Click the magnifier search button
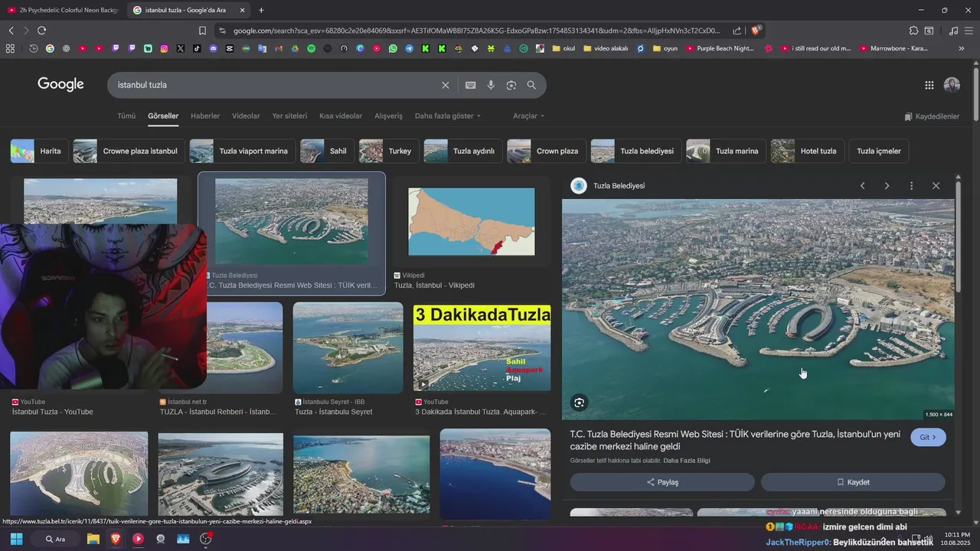The width and height of the screenshot is (980, 551). pos(531,85)
